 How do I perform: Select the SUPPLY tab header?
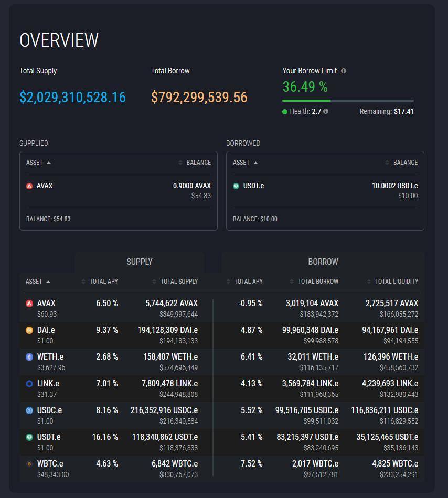click(x=140, y=262)
